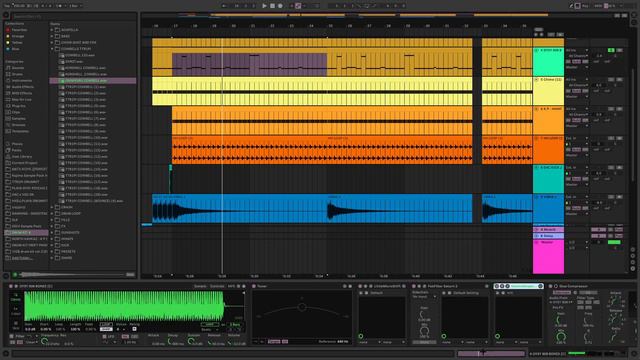Collapse the COWBELLS TTR1P folder
Screen dimensions: 640x360
tap(52, 49)
